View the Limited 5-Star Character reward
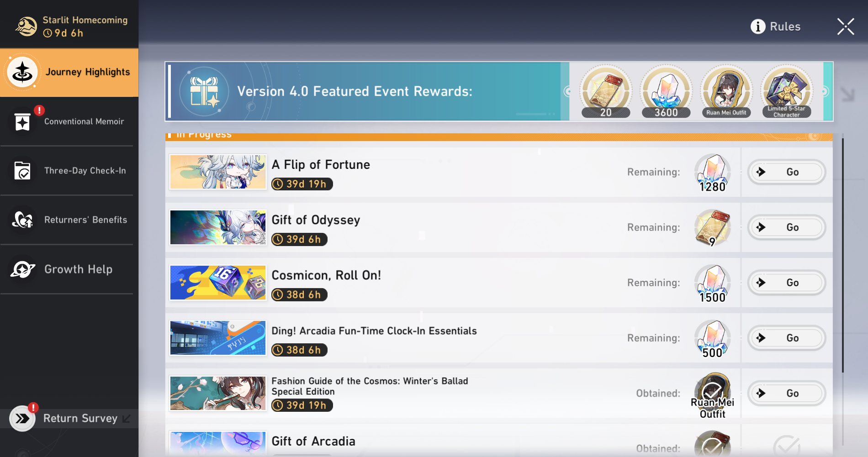The height and width of the screenshot is (457, 868). point(787,92)
